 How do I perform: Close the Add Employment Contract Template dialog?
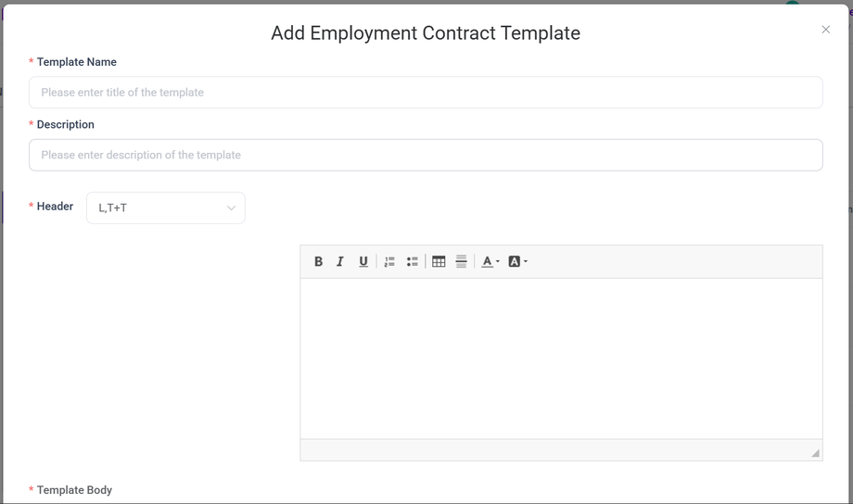point(826,30)
